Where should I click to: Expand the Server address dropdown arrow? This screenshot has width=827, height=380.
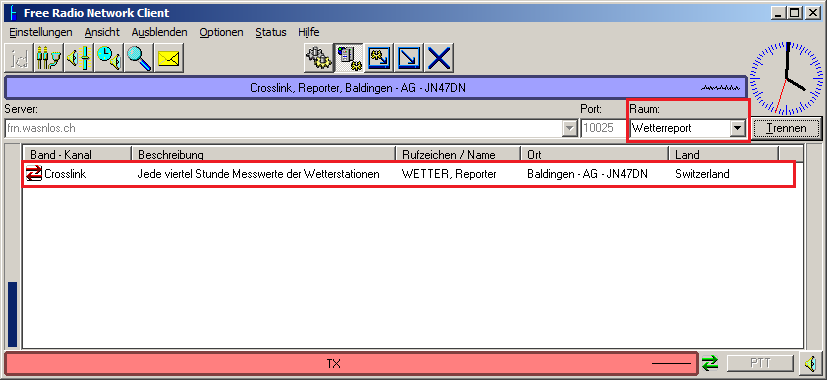coord(570,128)
